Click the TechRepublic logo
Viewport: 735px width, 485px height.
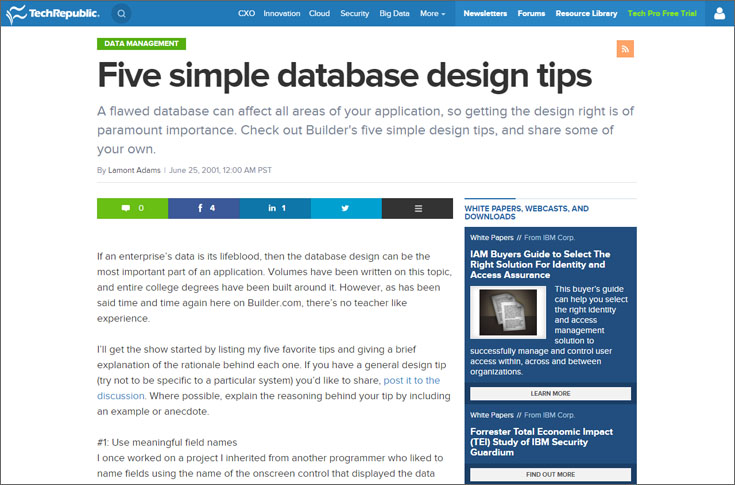(x=52, y=14)
